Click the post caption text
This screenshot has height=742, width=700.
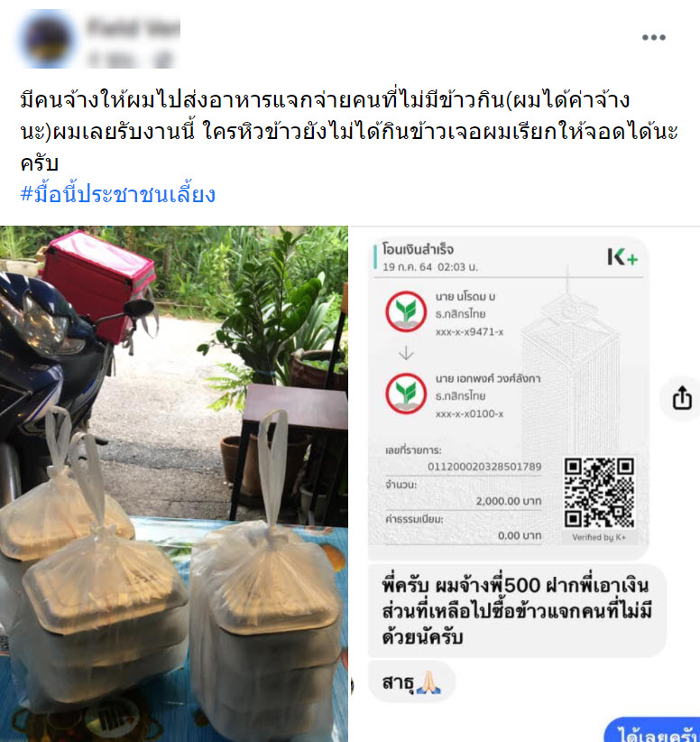pos(349,131)
